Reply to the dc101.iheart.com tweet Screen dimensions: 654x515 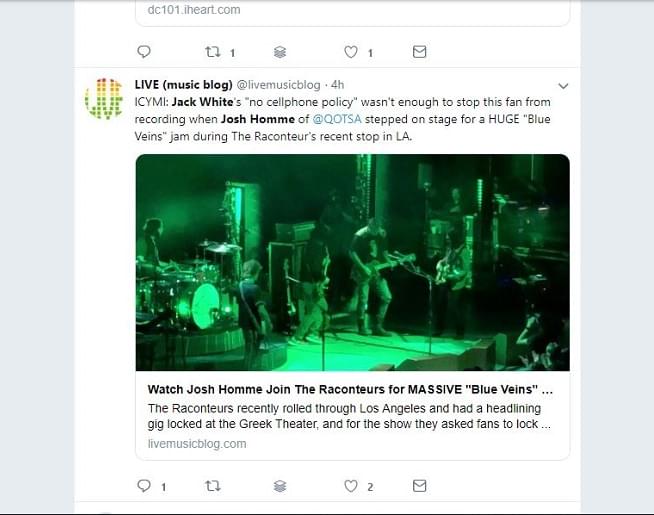click(144, 52)
